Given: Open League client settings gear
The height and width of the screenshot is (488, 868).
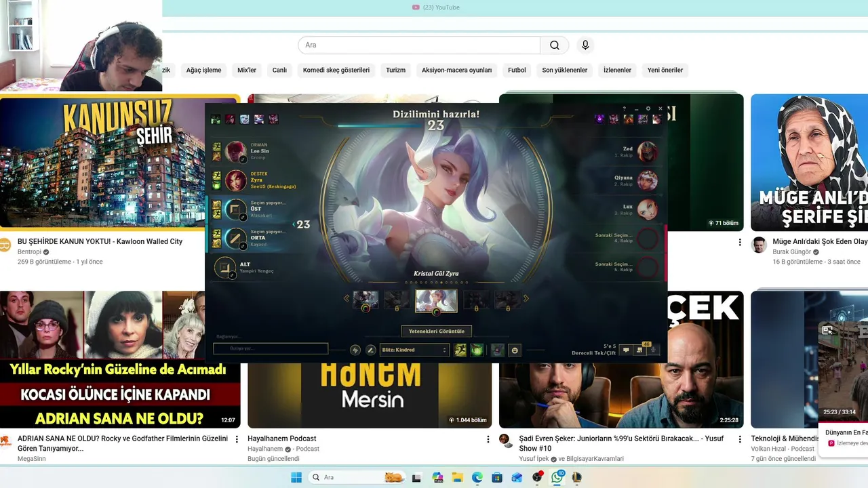Looking at the screenshot, I should [x=648, y=108].
